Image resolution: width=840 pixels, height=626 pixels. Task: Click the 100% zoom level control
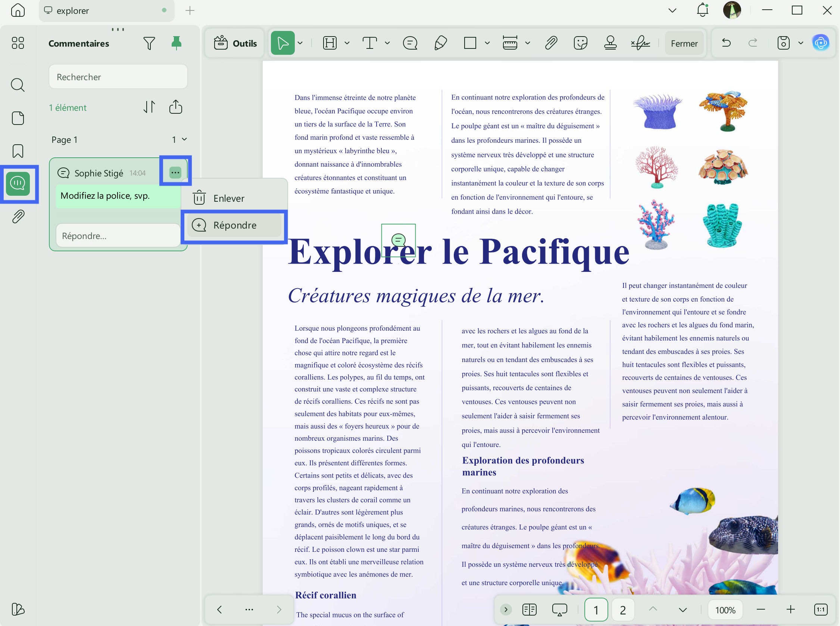click(x=725, y=609)
